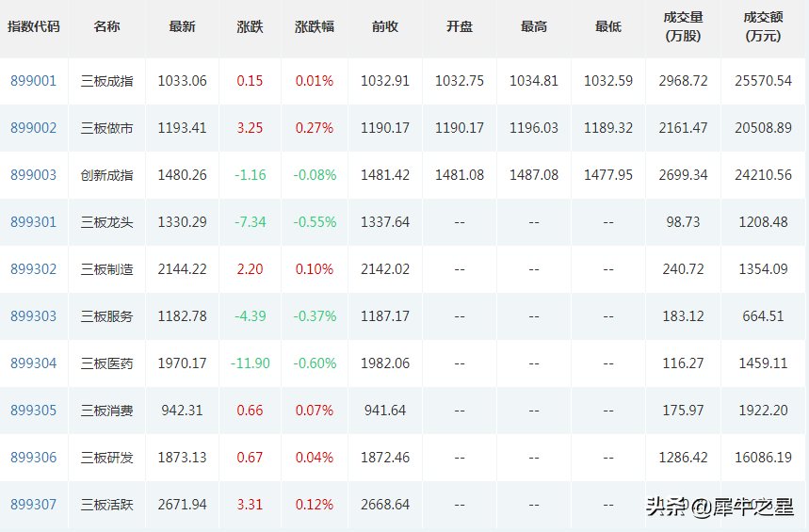Click opening value 1481.08

click(460, 175)
